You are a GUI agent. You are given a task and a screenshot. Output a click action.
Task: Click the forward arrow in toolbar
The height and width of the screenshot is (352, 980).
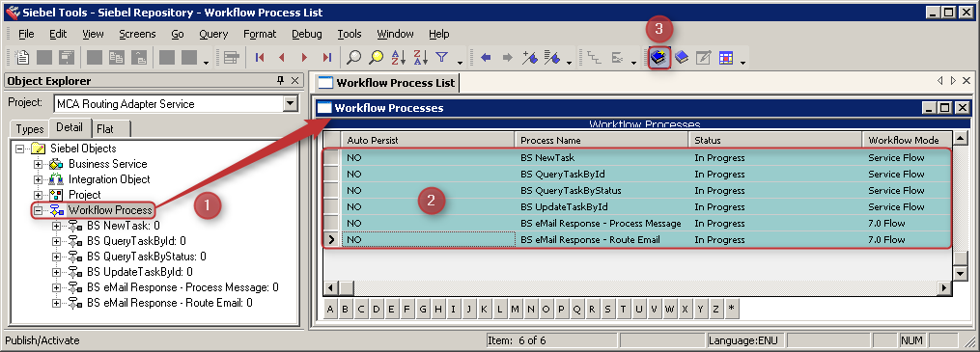click(x=508, y=58)
